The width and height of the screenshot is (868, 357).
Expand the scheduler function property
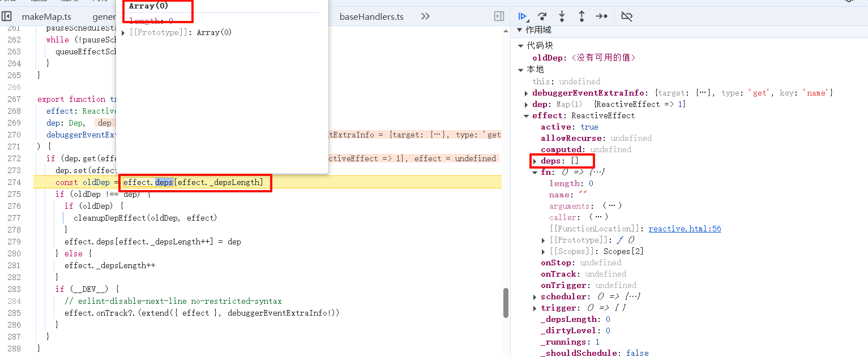[x=535, y=296]
